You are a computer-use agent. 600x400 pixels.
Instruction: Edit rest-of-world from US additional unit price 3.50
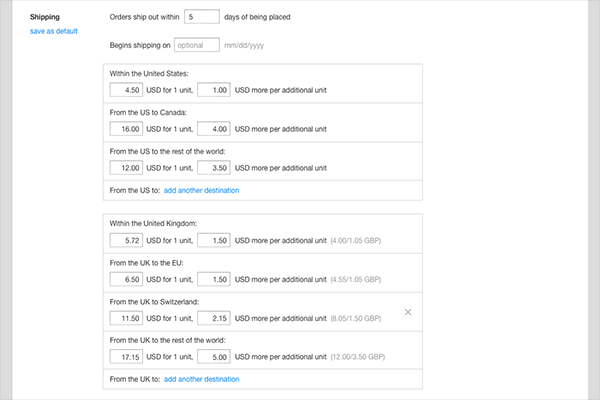tap(214, 167)
